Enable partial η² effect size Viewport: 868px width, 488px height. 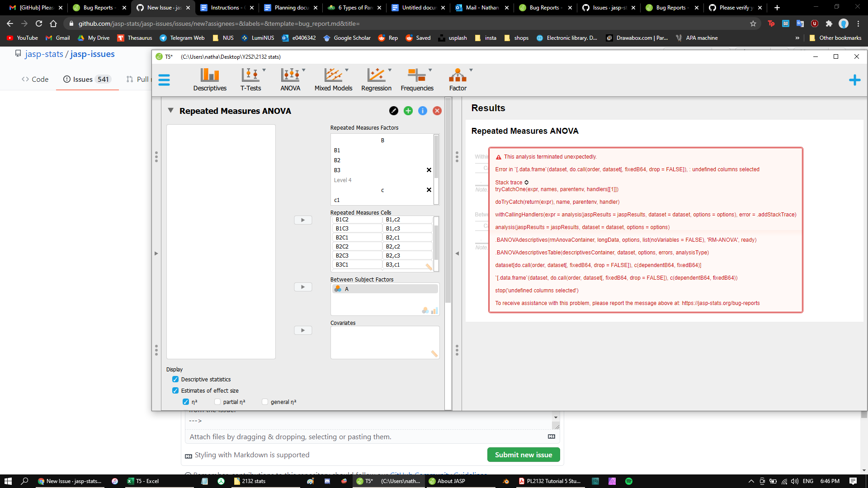217,402
